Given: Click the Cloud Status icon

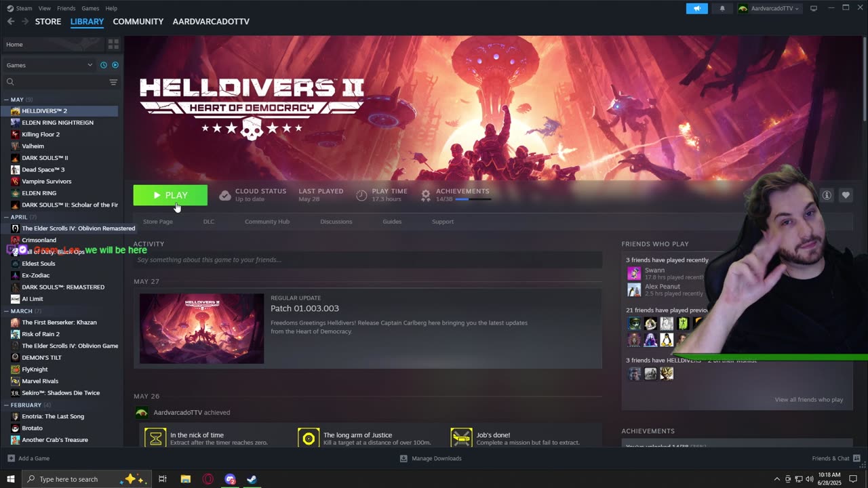Looking at the screenshot, I should pos(225,195).
